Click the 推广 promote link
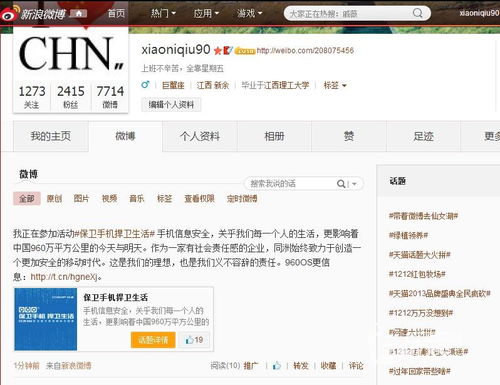The height and width of the screenshot is (385, 500). click(x=251, y=366)
